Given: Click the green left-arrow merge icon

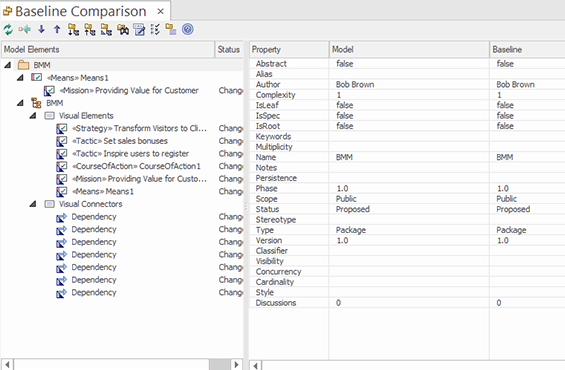Looking at the screenshot, I should click(25, 30).
